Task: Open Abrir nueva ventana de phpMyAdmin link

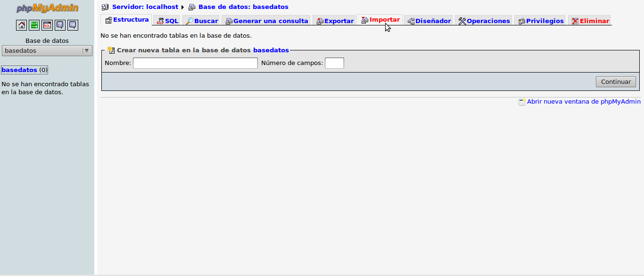Action: (x=584, y=101)
